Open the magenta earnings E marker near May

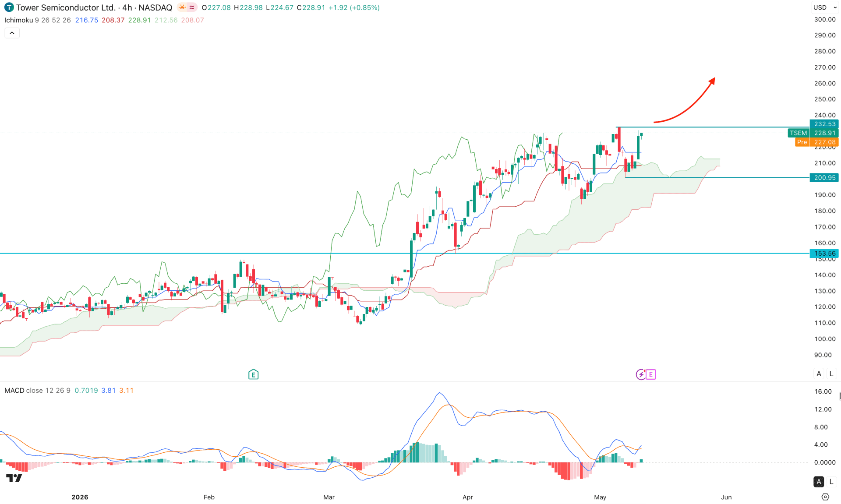[x=651, y=374]
